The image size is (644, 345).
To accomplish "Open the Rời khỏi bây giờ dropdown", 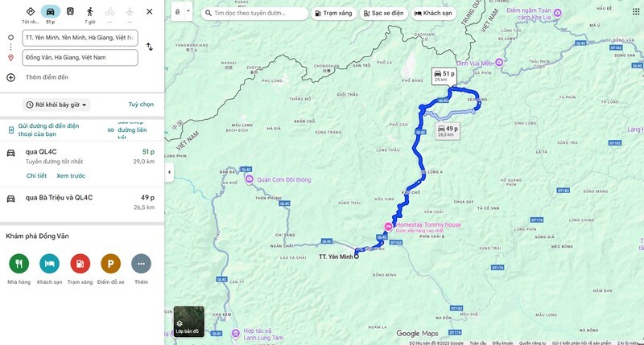I will (56, 105).
